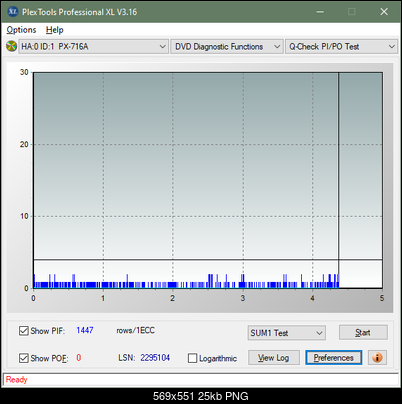Click the horizontal threshold line in graph
The width and height of the screenshot is (402, 404).
[x=208, y=259]
